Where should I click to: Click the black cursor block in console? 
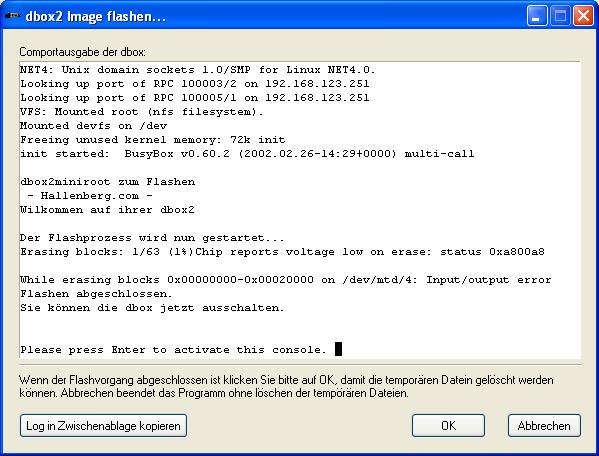tap(338, 349)
